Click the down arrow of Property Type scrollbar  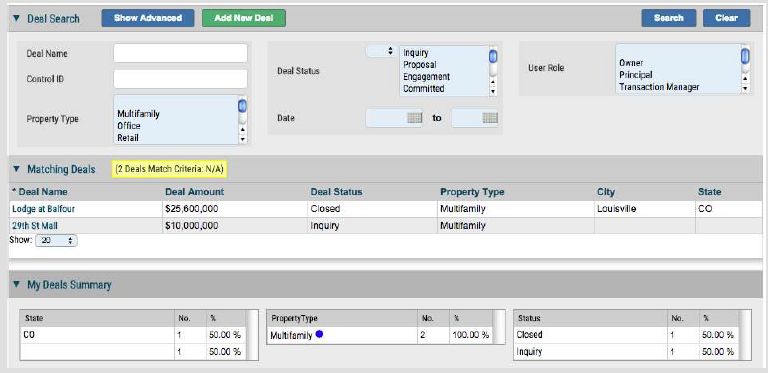pos(242,140)
